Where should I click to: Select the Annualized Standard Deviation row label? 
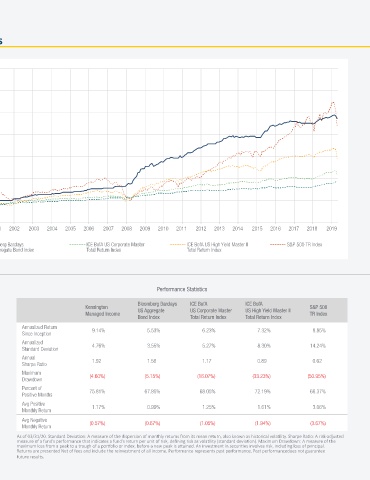(40, 346)
